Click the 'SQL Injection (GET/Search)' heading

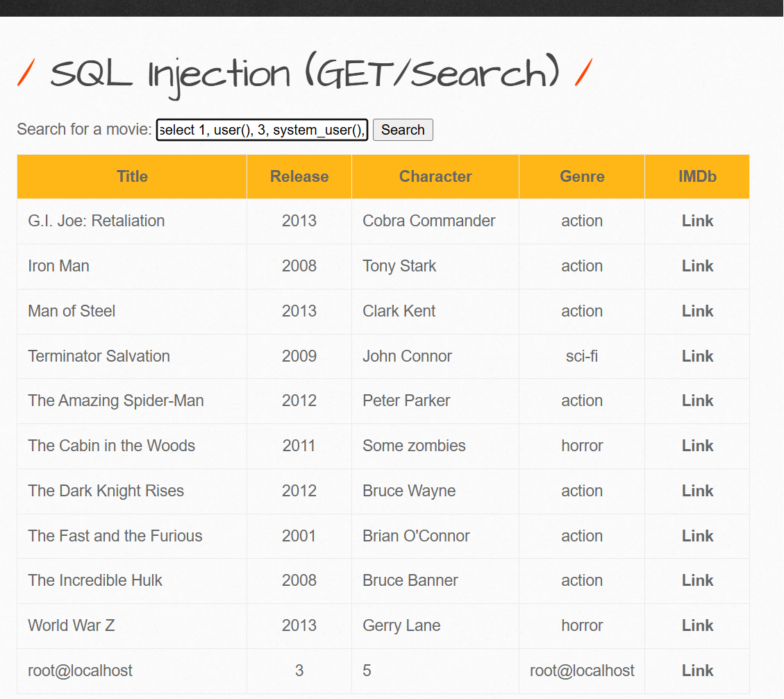click(304, 74)
